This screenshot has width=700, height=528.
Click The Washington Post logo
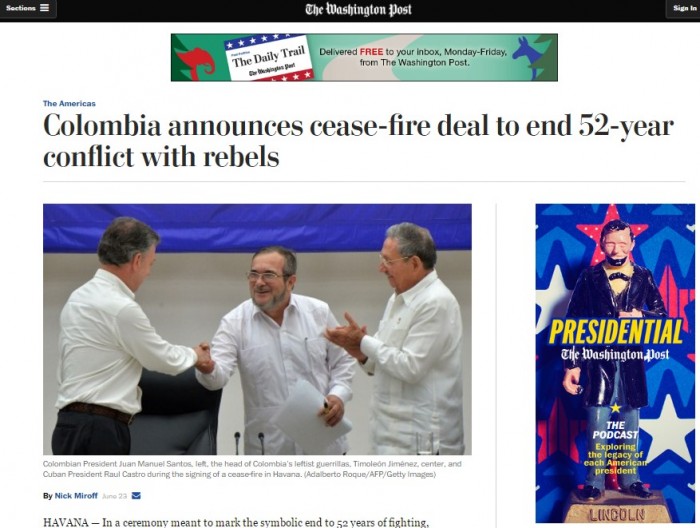(358, 9)
